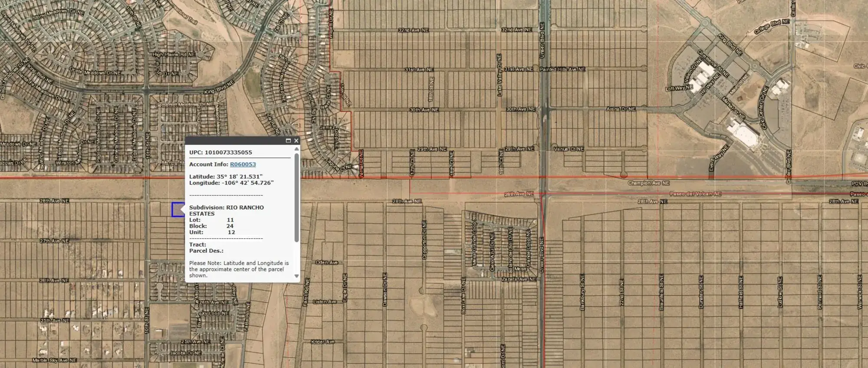Open the R060053 account info link
The width and height of the screenshot is (868, 368).
click(x=243, y=164)
